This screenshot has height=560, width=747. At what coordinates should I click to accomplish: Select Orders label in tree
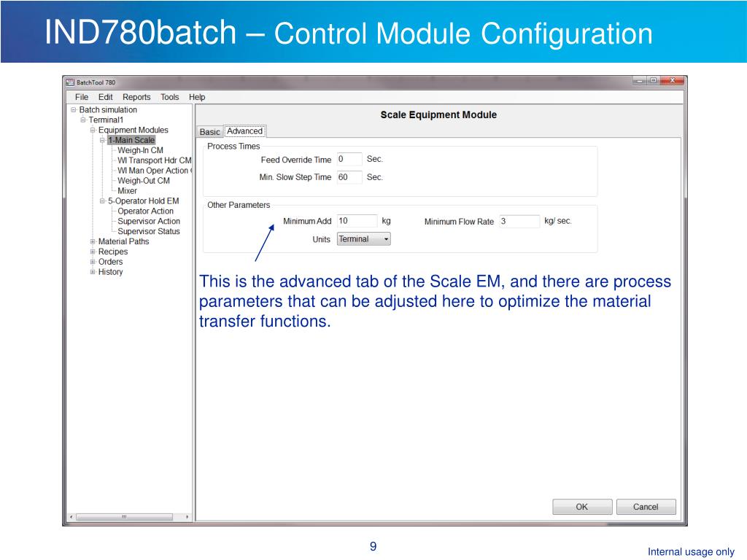click(111, 262)
